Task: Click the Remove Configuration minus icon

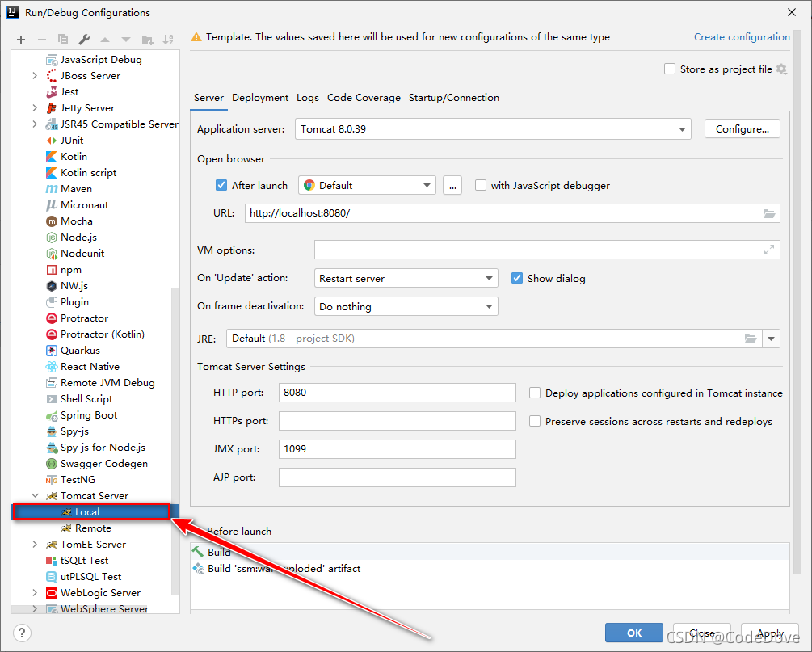Action: pos(42,40)
